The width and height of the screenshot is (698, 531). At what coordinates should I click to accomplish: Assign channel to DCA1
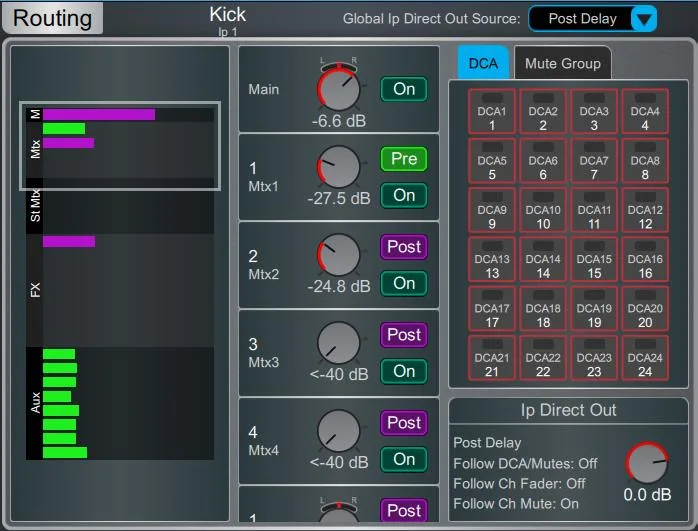(492, 111)
